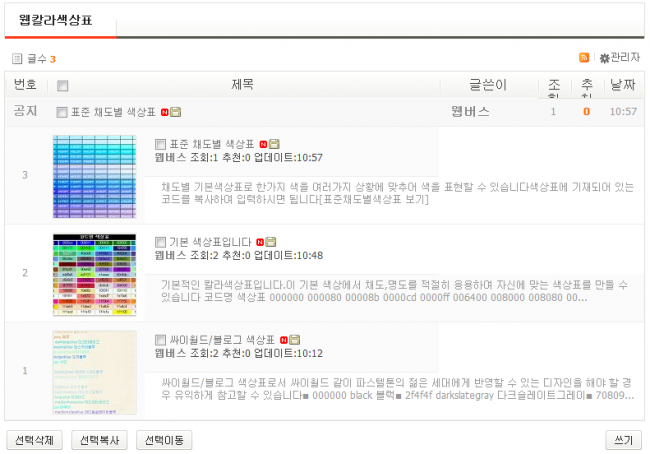Check the box for 기본 색상표입니다
The image size is (650, 454).
click(x=160, y=242)
